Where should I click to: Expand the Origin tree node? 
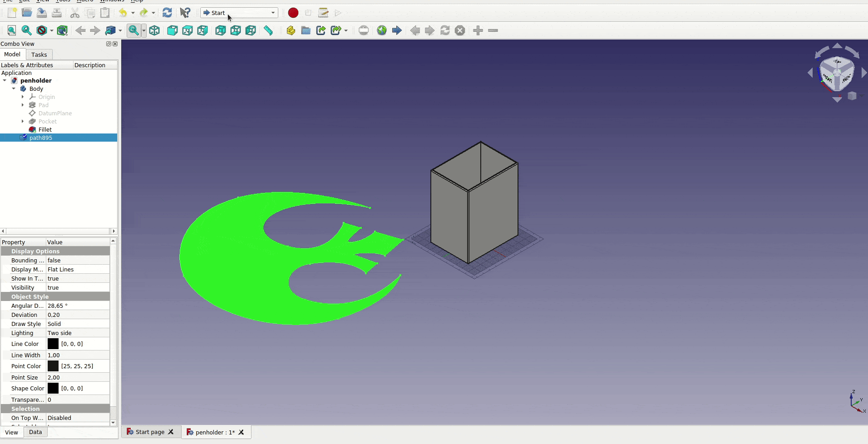coord(23,97)
